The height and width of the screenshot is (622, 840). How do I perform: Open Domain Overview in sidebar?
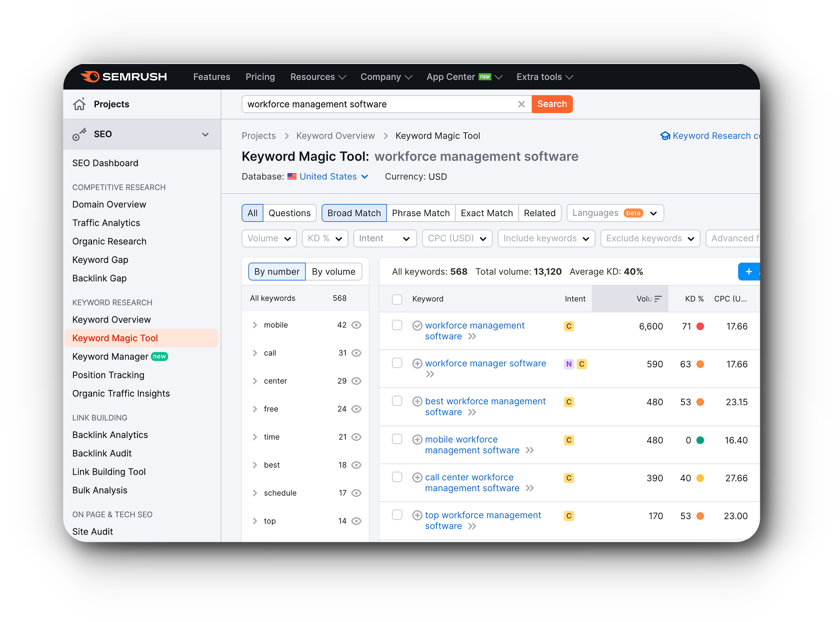tap(109, 204)
